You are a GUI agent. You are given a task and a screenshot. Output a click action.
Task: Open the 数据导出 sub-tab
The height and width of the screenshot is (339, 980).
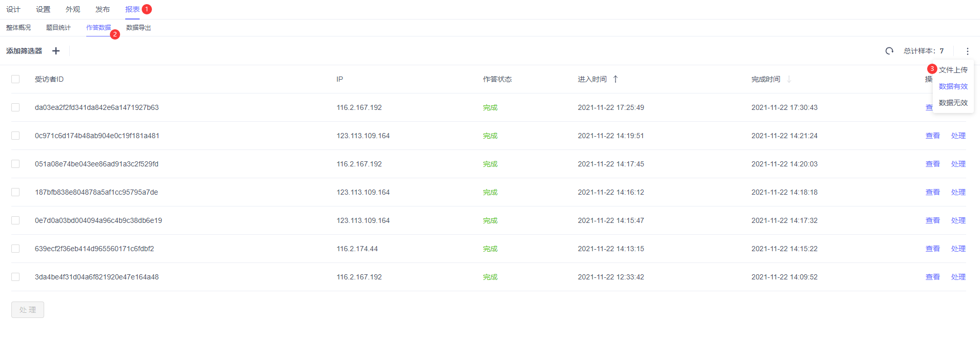139,28
